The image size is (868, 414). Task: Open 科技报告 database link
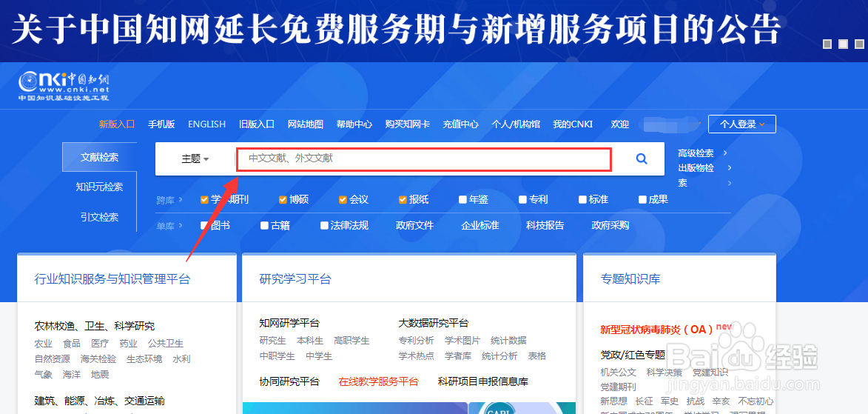pos(545,226)
